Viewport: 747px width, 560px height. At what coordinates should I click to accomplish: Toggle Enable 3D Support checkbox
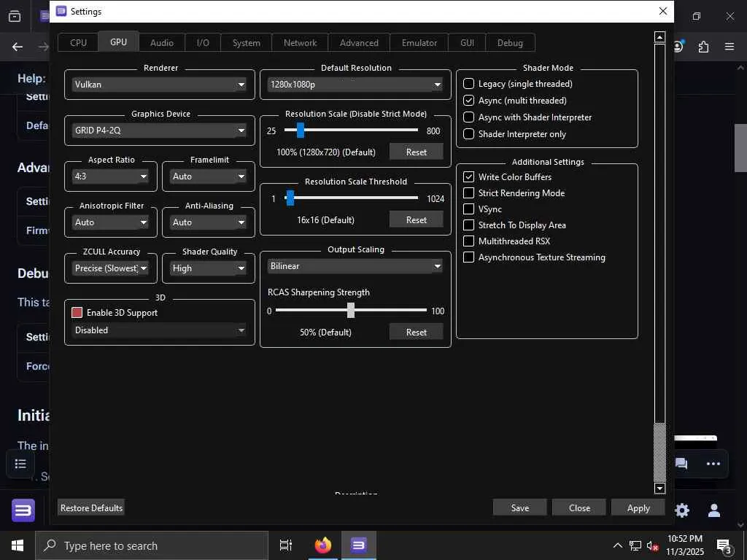coord(77,312)
